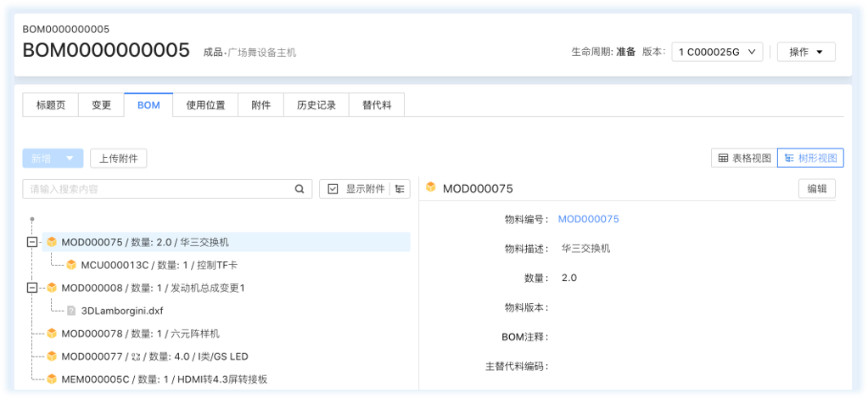Switch to 表格视图
Screen dimensions: 868x399
point(744,158)
